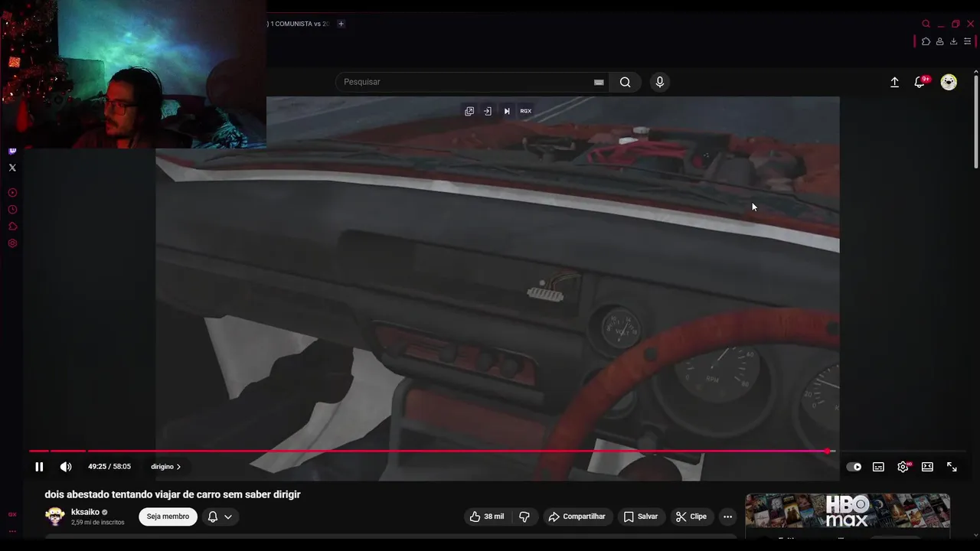Image resolution: width=980 pixels, height=551 pixels.
Task: Open browser profile account icon
Action: (939, 41)
